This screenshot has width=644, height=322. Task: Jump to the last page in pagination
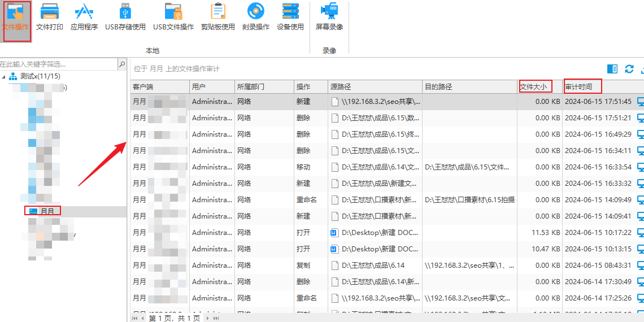[216, 319]
